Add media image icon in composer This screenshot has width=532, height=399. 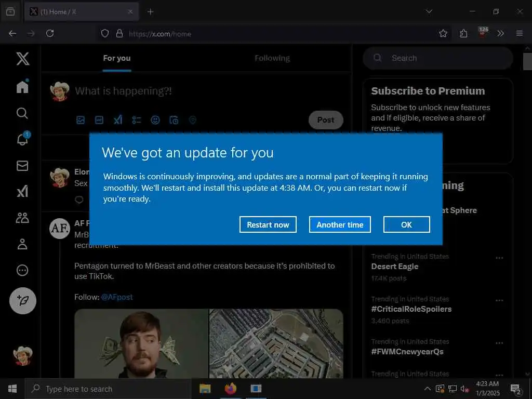pyautogui.click(x=81, y=120)
